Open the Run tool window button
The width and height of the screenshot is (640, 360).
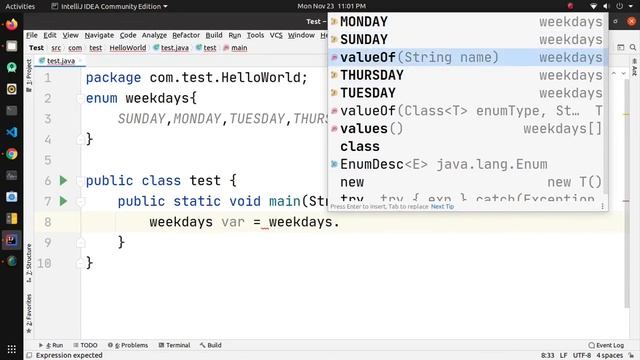coord(51,345)
